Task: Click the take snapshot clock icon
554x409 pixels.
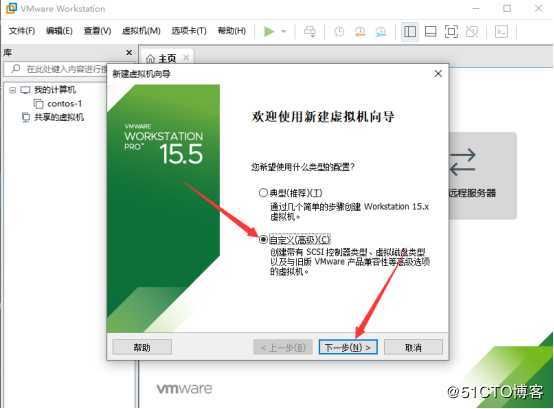Action: click(339, 31)
